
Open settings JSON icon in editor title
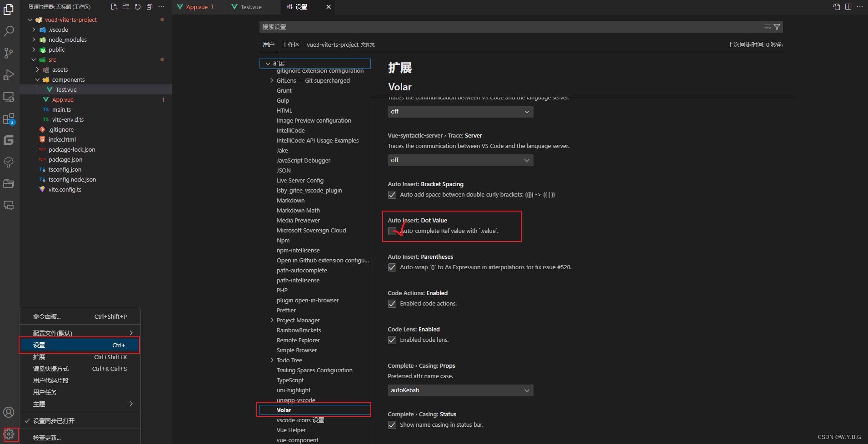(x=837, y=7)
